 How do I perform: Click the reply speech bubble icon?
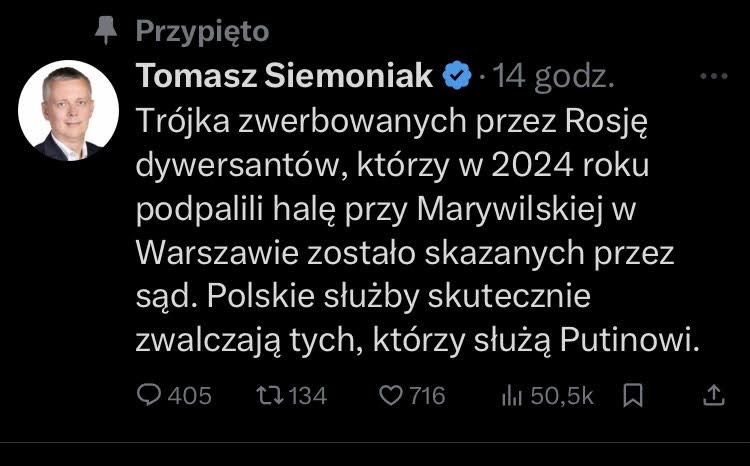coord(148,396)
